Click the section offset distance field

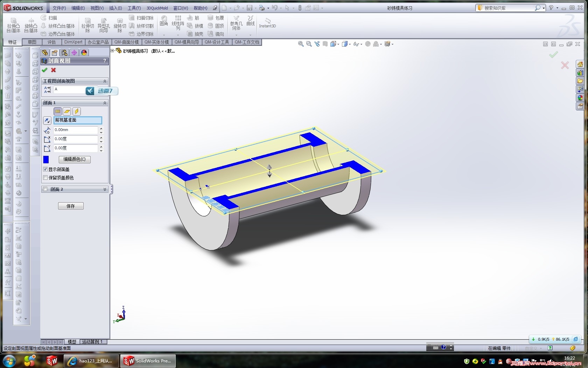click(76, 130)
